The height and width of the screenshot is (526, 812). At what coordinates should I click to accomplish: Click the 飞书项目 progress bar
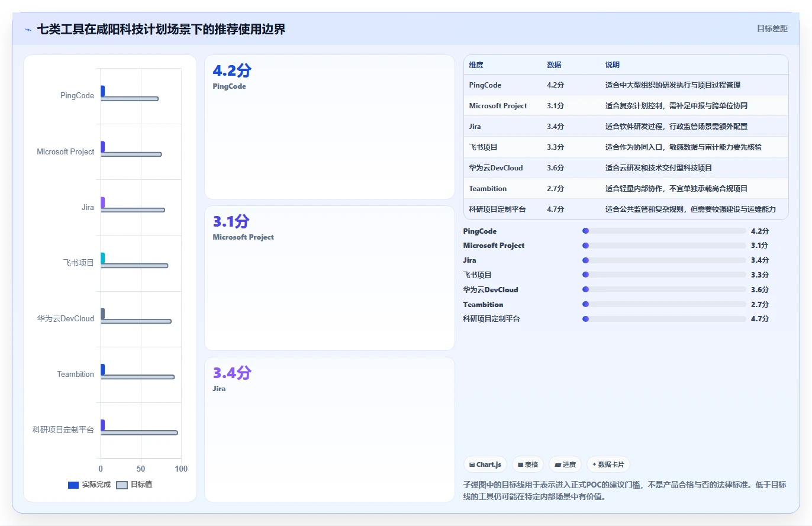point(664,275)
